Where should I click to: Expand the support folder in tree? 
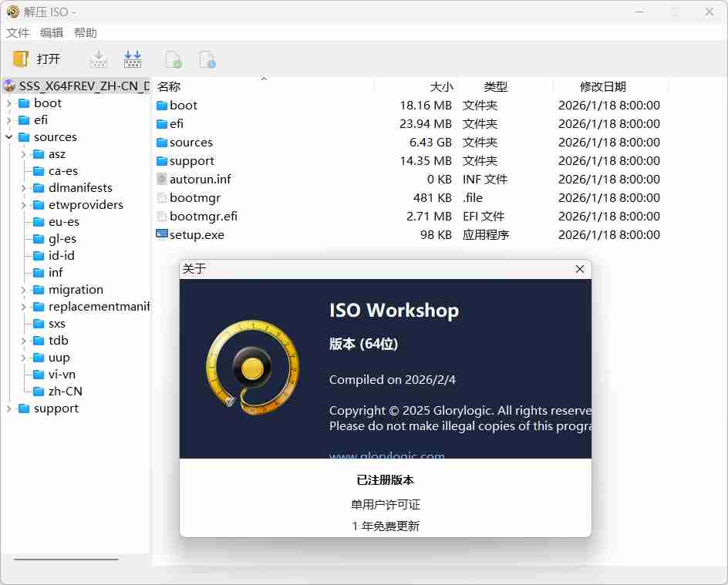(9, 408)
